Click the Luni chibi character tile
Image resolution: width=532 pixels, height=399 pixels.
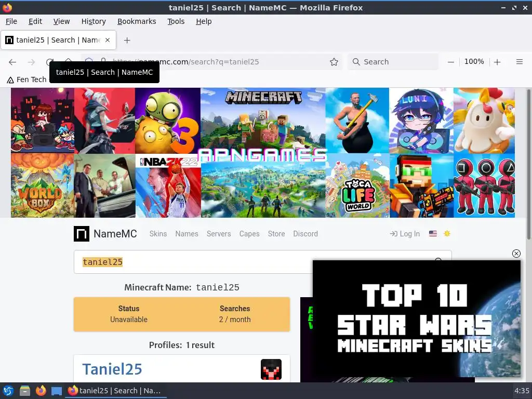(421, 121)
